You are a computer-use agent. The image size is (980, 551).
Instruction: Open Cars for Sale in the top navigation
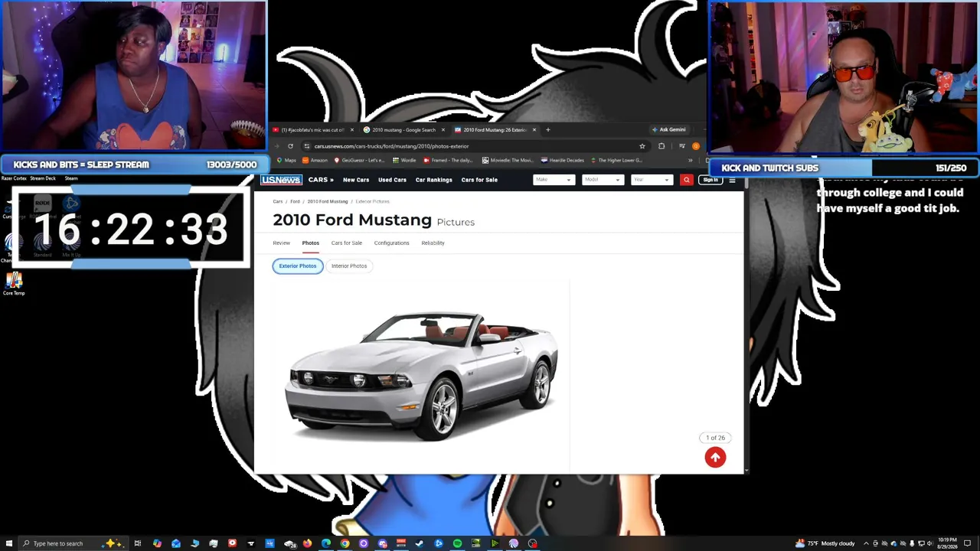click(479, 180)
